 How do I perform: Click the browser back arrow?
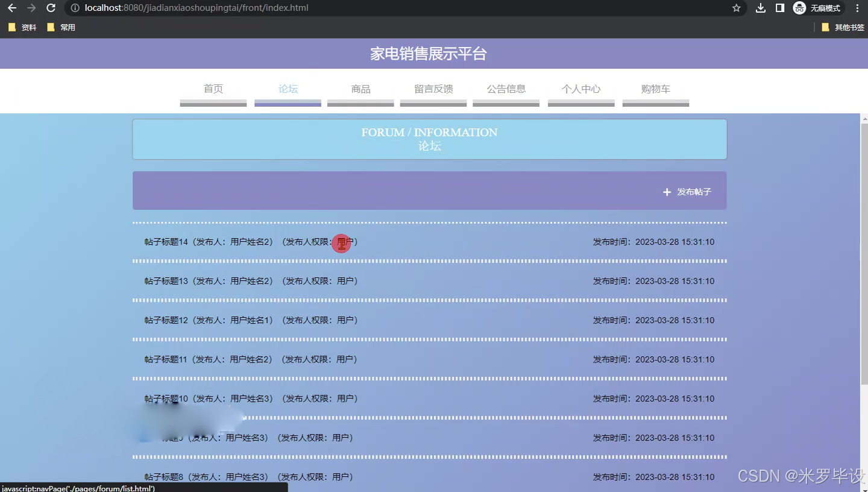12,8
